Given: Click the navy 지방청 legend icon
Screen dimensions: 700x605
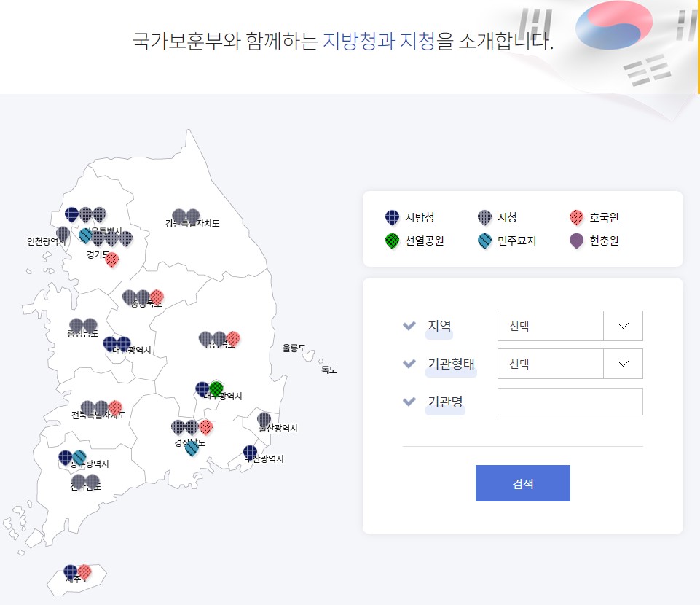Looking at the screenshot, I should pyautogui.click(x=390, y=216).
